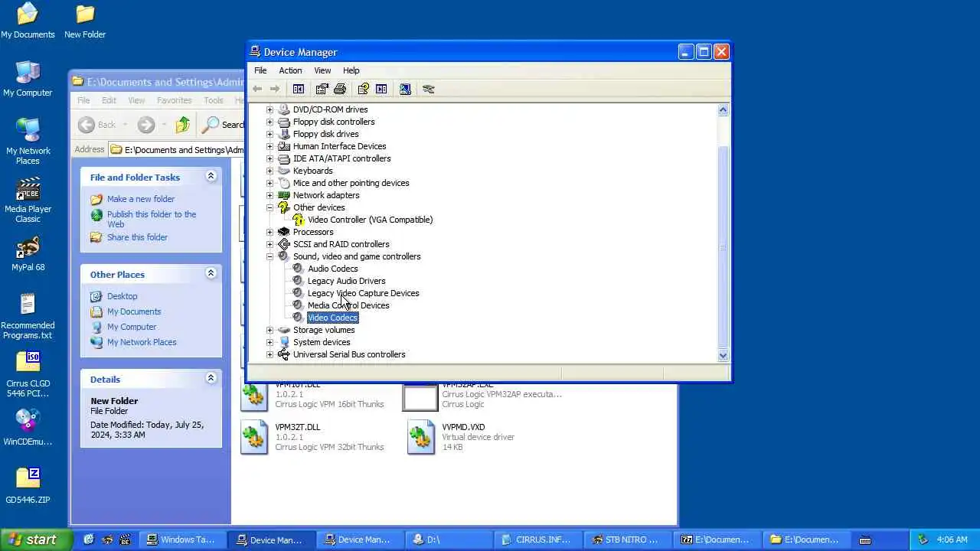The width and height of the screenshot is (980, 551).
Task: Collapse the Details panel in Explorer
Action: coord(211,378)
